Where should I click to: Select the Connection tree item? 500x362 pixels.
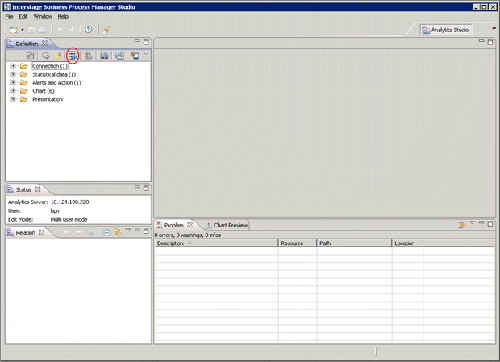pos(50,66)
